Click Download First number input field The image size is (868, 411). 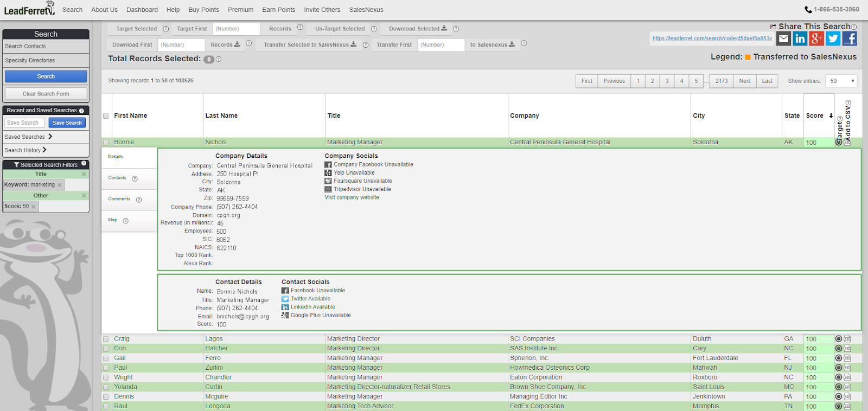[182, 45]
